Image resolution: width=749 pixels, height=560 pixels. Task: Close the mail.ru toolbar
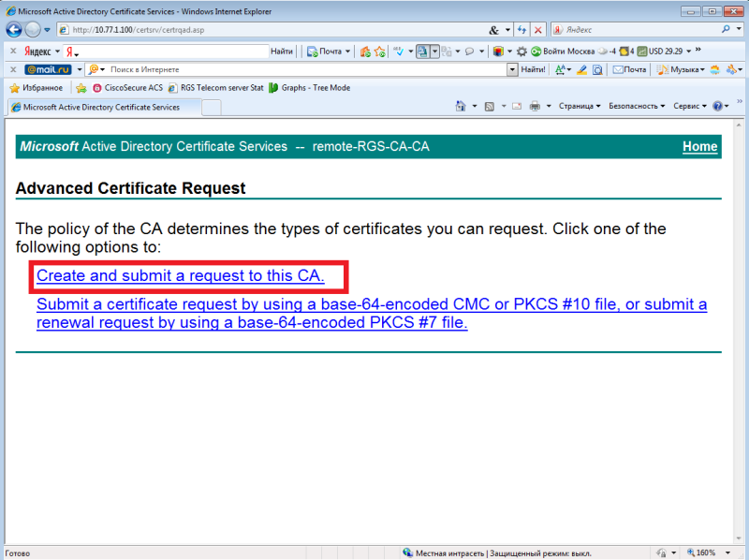pyautogui.click(x=13, y=69)
